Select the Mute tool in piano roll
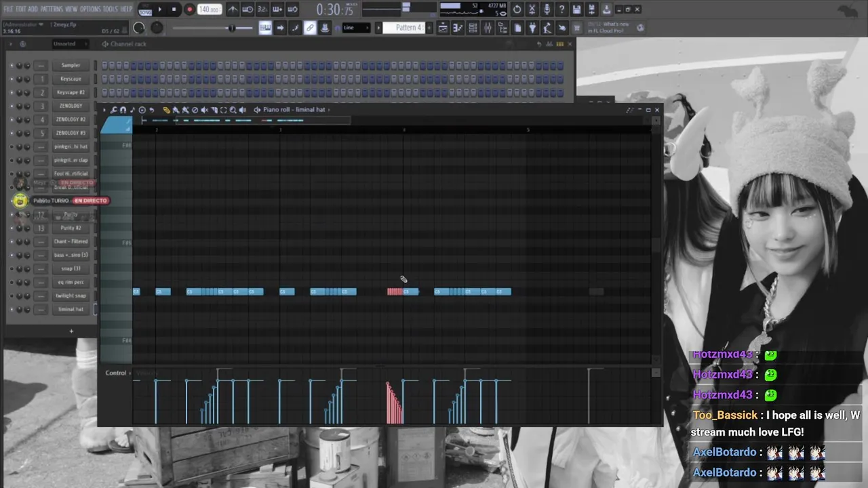The height and width of the screenshot is (488, 868). click(x=204, y=110)
